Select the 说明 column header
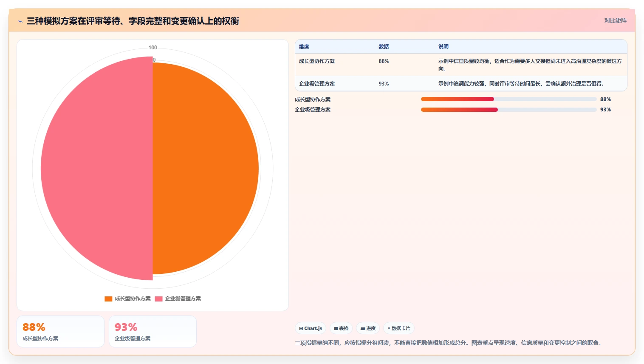Screen dimensions: 644x364 [x=443, y=47]
